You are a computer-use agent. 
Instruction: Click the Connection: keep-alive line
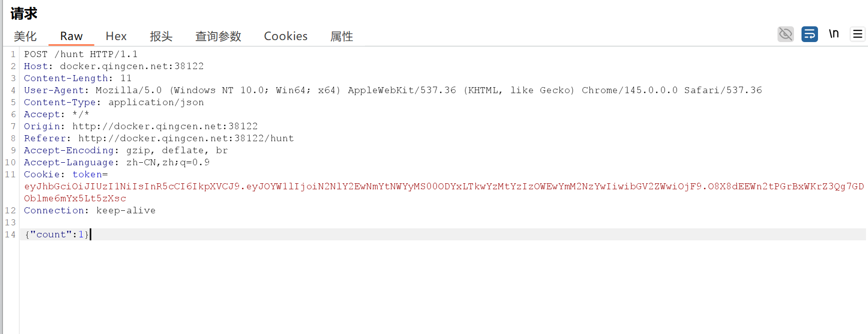point(89,210)
